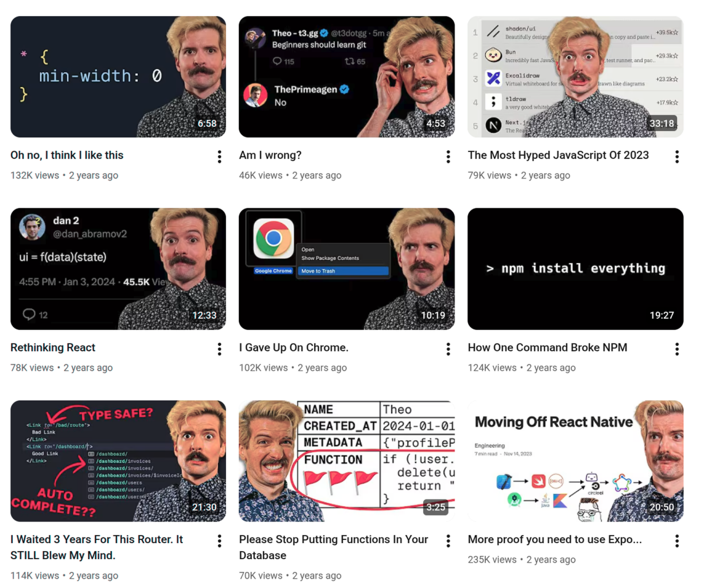704x588 pixels.
Task: Click the 33:18 duration badge
Action: coord(662,123)
